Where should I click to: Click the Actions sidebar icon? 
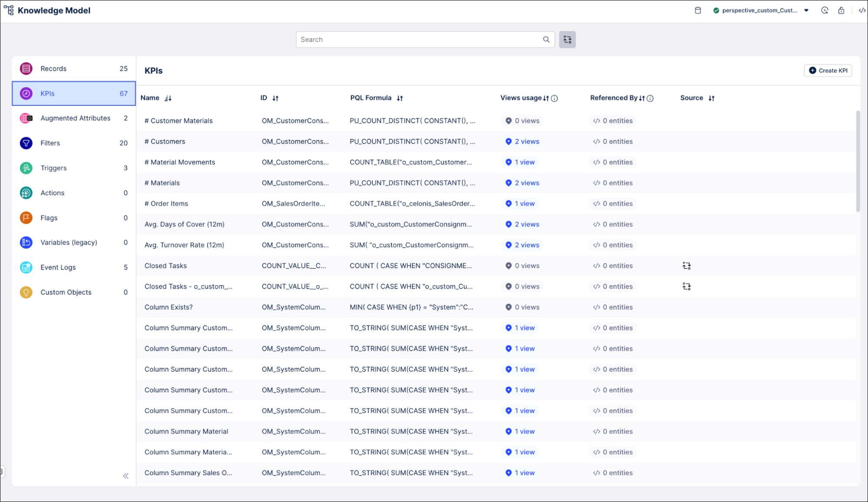click(26, 193)
